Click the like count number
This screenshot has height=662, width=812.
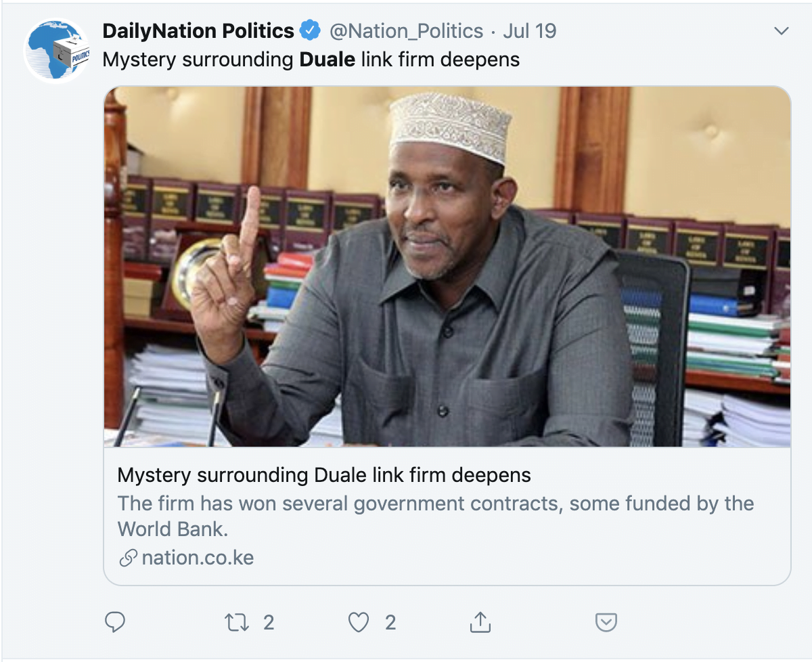pyautogui.click(x=390, y=621)
